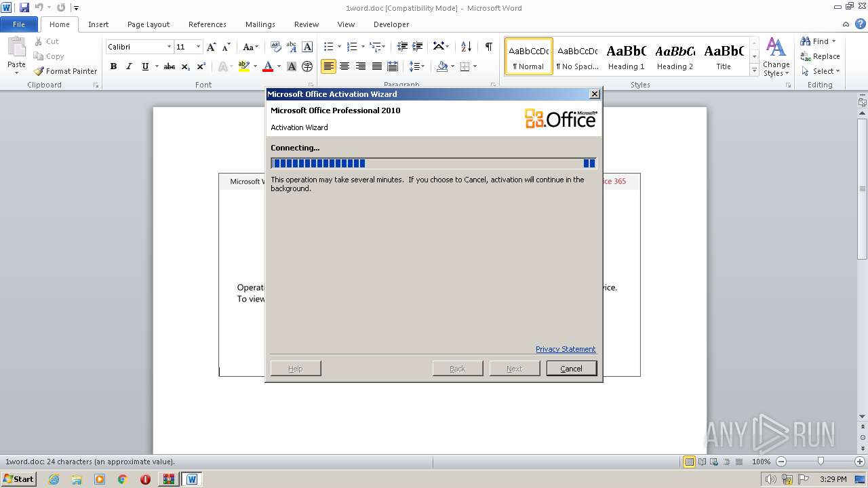Screen dimensions: 868x488
Task: Click the text highlight color button
Action: click(x=244, y=66)
